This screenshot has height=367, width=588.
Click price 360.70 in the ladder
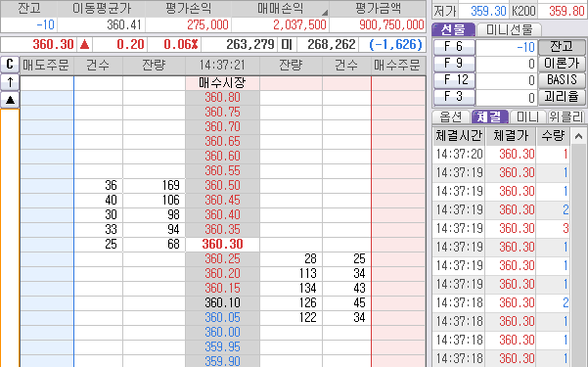pyautogui.click(x=222, y=127)
